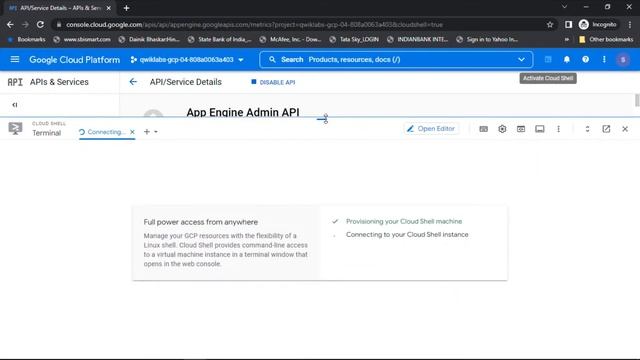Open the header three-dot settings menu
The image size is (640, 360).
point(604,60)
